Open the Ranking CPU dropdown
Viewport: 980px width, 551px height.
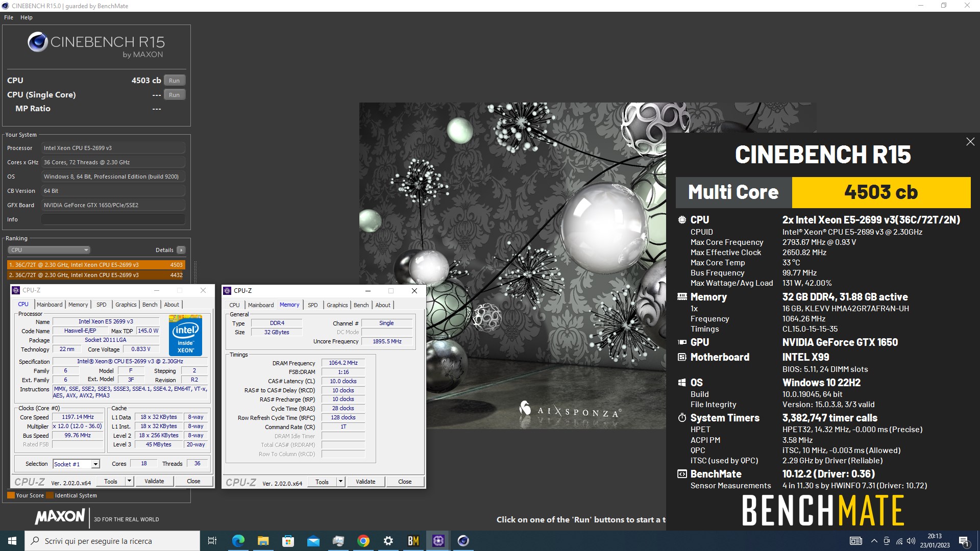49,250
